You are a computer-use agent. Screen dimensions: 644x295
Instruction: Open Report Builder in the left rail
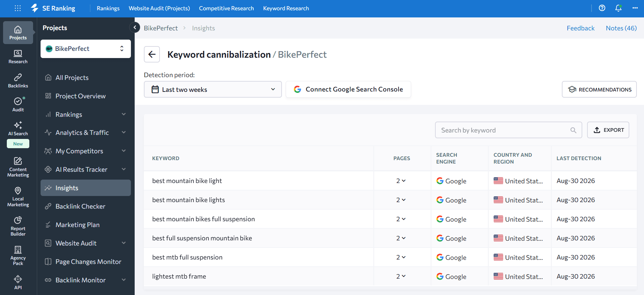pos(18,226)
